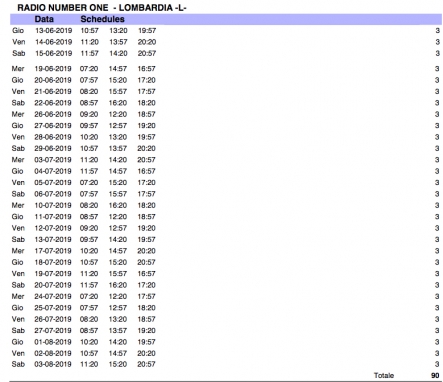Screen dimensions: 443x382
Task: Click the 22-06-2019 date entry
Action: pyautogui.click(x=53, y=103)
